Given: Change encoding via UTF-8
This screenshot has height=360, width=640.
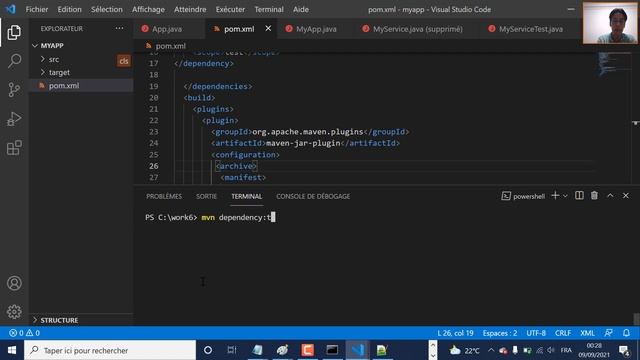Looking at the screenshot, I should coord(536,333).
